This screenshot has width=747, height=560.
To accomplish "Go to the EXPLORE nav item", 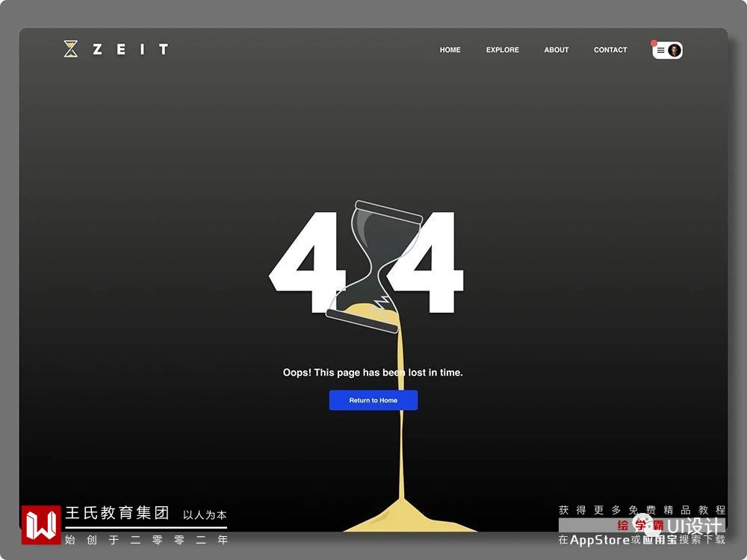I will tap(502, 49).
